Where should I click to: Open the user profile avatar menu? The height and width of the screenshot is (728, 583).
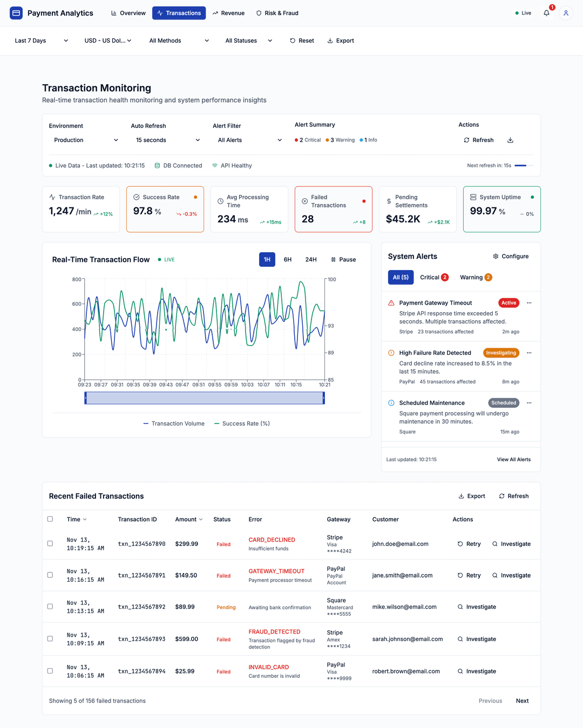point(566,13)
